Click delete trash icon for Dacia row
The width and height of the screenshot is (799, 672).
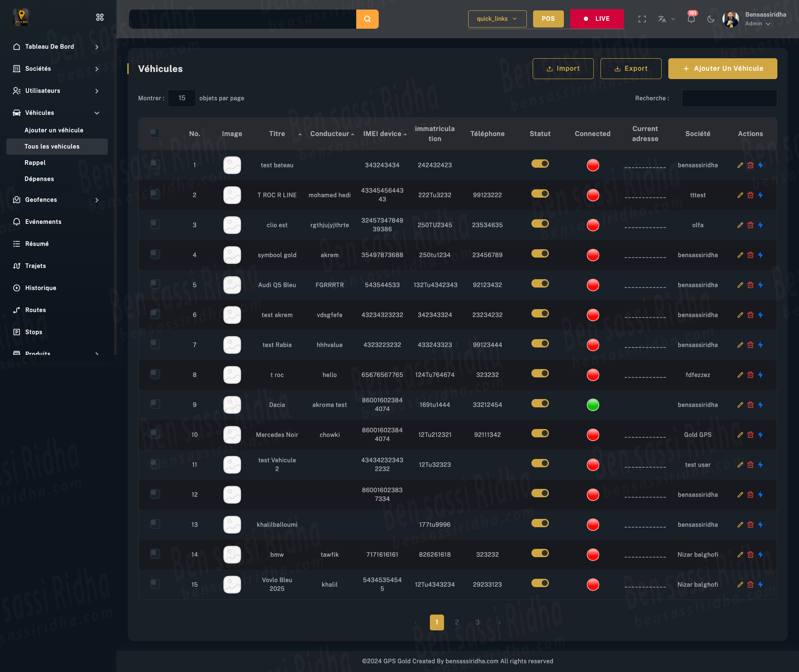tap(750, 405)
